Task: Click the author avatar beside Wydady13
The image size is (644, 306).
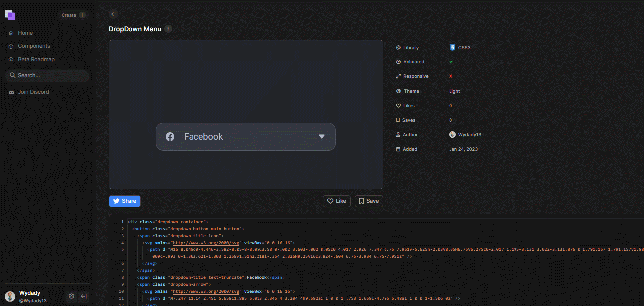Action: tap(452, 135)
